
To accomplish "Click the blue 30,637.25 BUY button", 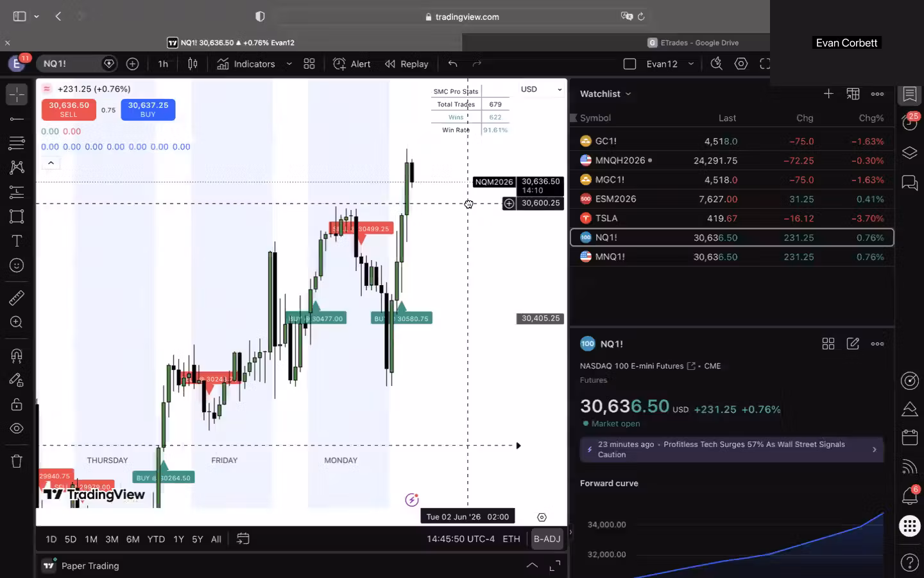I will [x=148, y=109].
